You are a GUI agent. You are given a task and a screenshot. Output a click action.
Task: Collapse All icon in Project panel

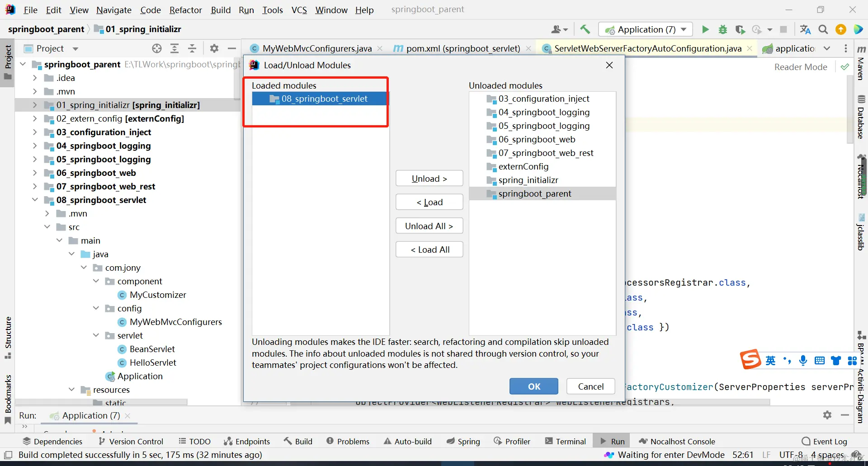point(192,48)
